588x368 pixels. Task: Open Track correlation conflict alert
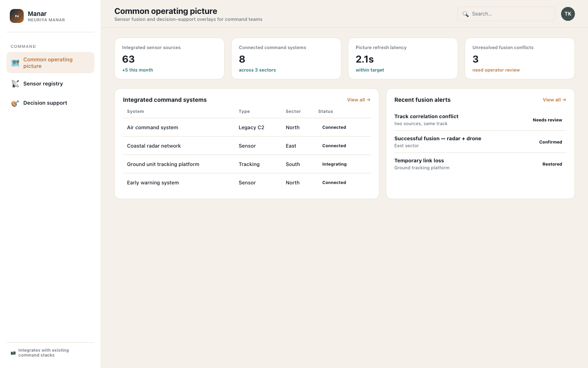480,120
